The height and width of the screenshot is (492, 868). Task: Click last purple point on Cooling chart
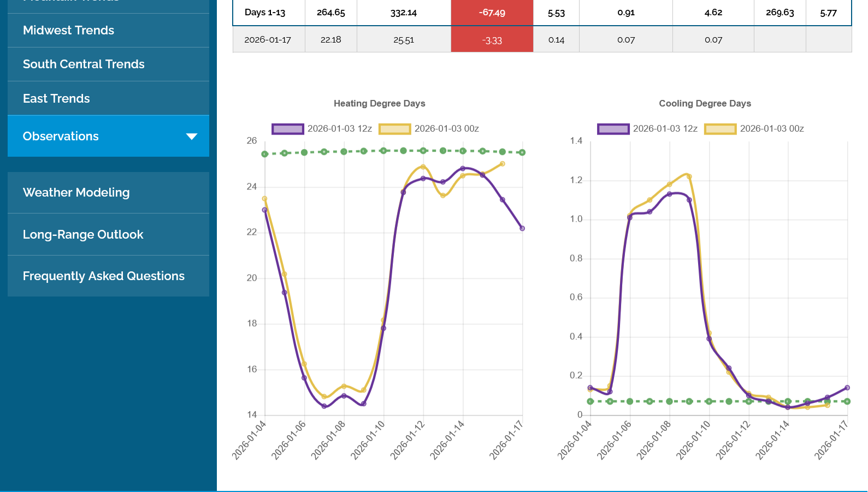847,388
